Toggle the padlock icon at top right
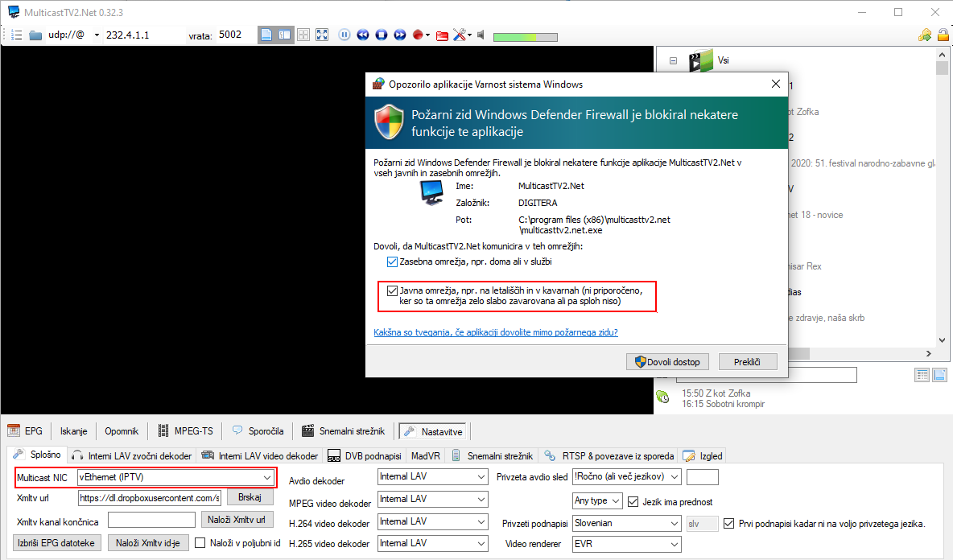The height and width of the screenshot is (560, 953). coord(943,35)
